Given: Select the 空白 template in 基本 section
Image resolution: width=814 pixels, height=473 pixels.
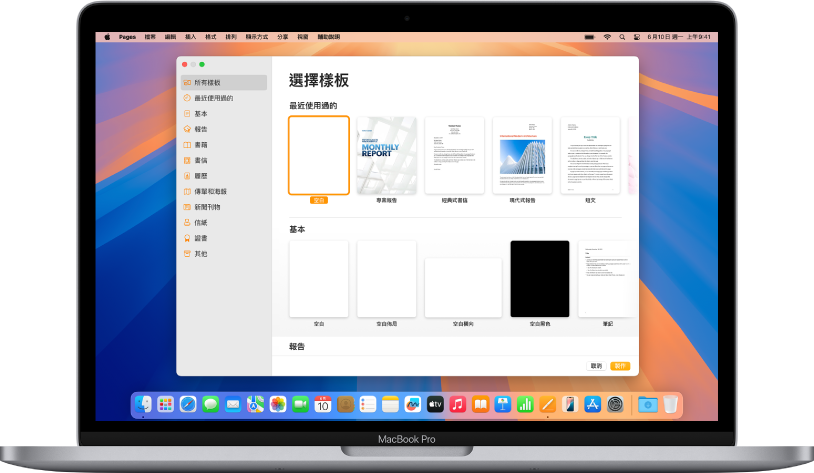Looking at the screenshot, I should tap(319, 279).
